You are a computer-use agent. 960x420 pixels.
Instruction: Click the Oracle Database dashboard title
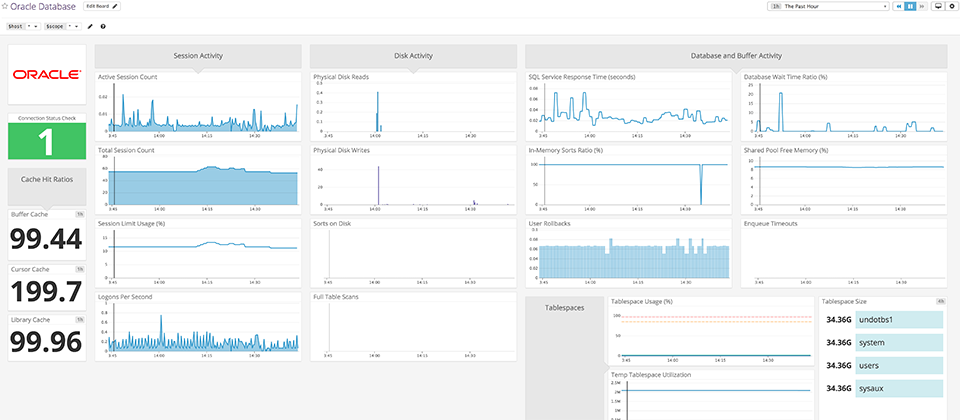[x=43, y=6]
